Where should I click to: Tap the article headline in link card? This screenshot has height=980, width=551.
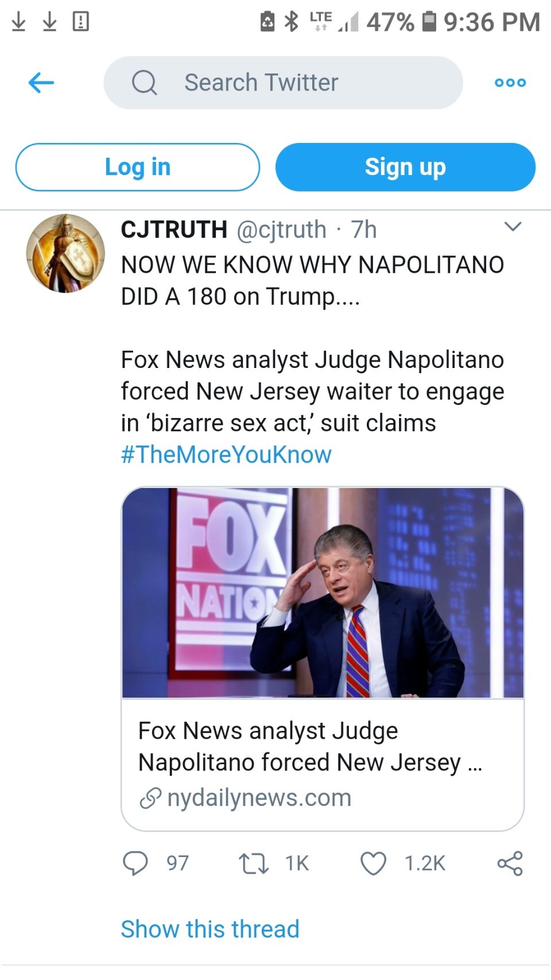click(310, 746)
